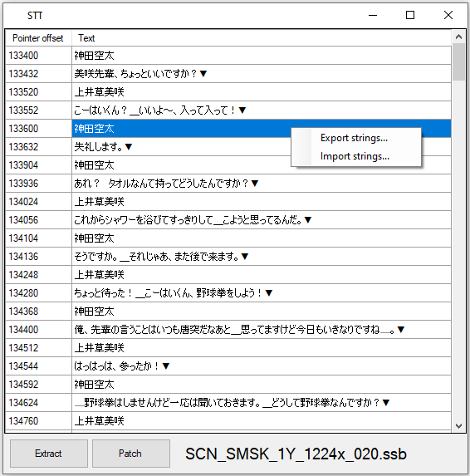Select pointer offset cell 134104
This screenshot has width=470, height=476.
(38, 238)
